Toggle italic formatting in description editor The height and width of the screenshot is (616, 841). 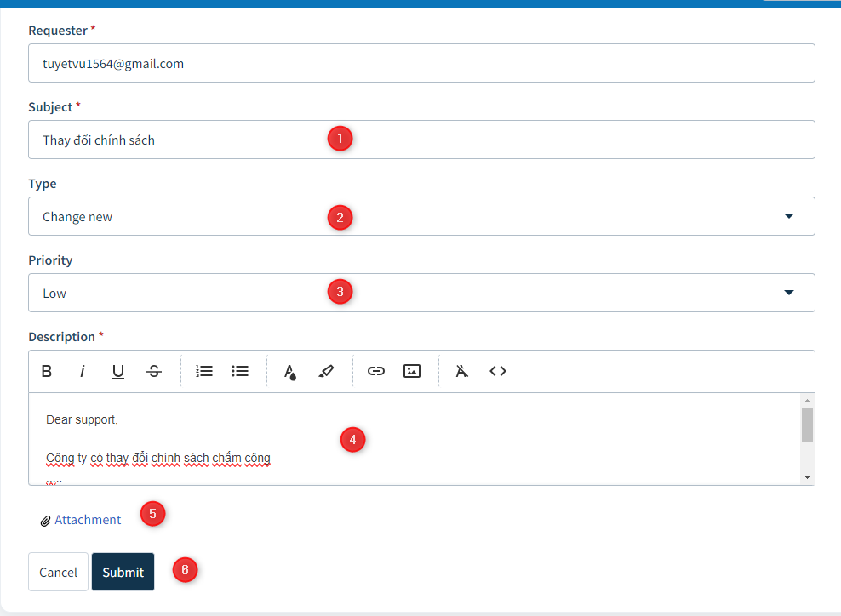(x=82, y=371)
